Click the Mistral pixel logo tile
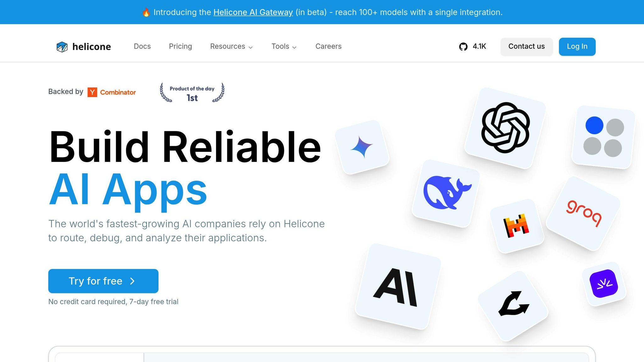 pos(516,226)
